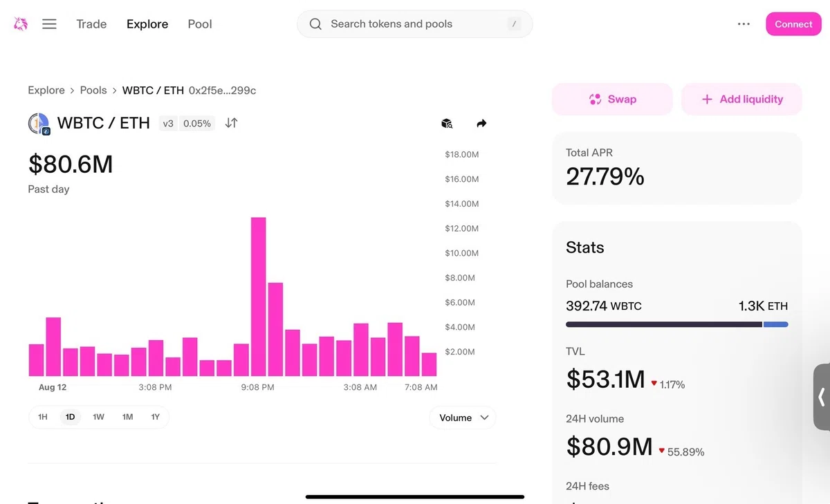Open the Trade tab
This screenshot has height=504, width=830.
(x=91, y=24)
